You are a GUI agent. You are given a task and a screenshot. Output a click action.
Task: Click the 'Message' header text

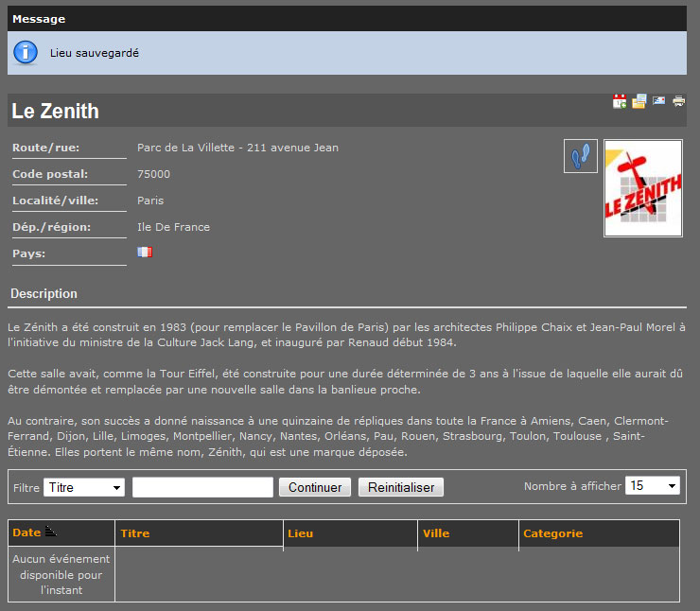click(x=39, y=19)
